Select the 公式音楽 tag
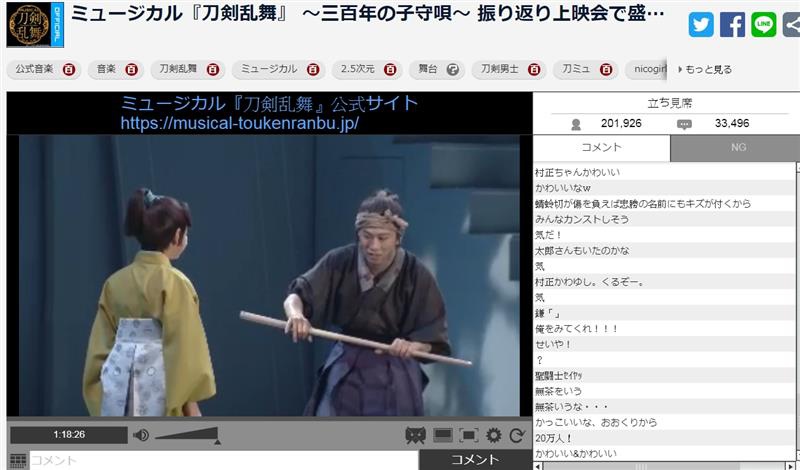 point(34,69)
